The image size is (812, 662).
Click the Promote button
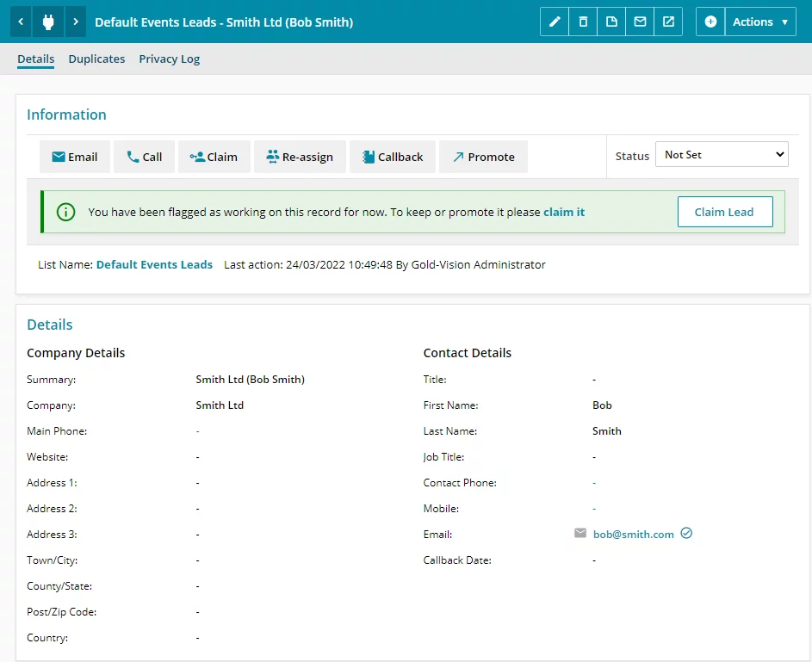click(483, 157)
